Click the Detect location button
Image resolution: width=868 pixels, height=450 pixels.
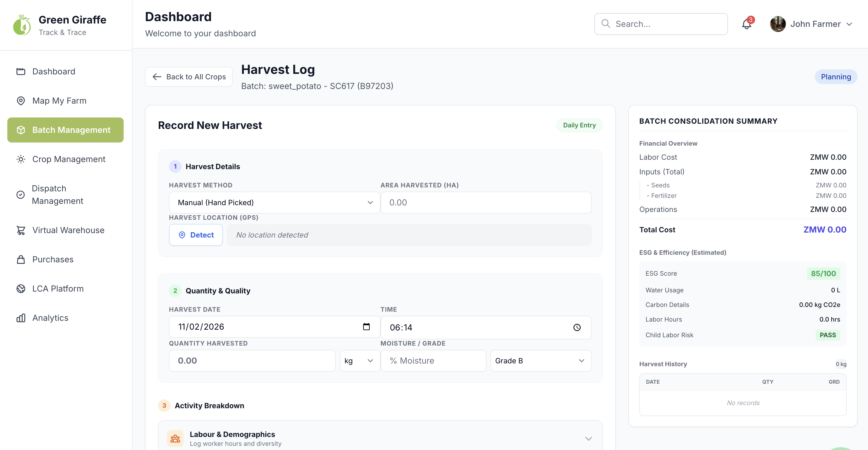pos(196,235)
